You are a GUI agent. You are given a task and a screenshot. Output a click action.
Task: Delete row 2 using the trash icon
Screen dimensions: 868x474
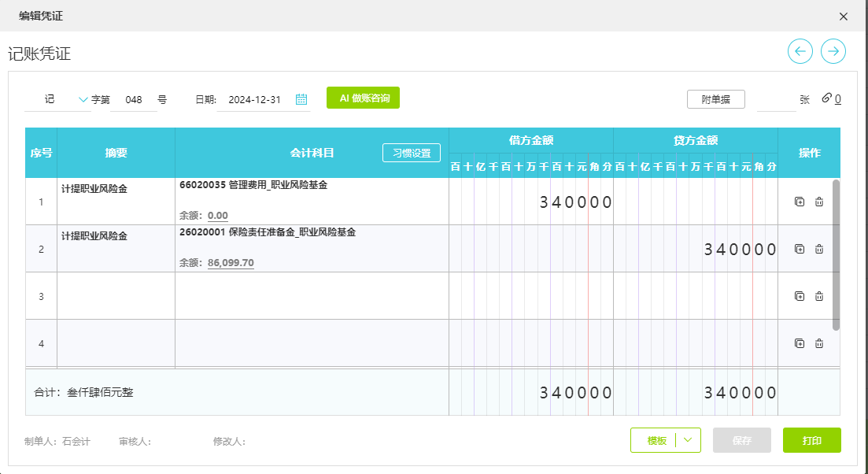[x=819, y=249]
